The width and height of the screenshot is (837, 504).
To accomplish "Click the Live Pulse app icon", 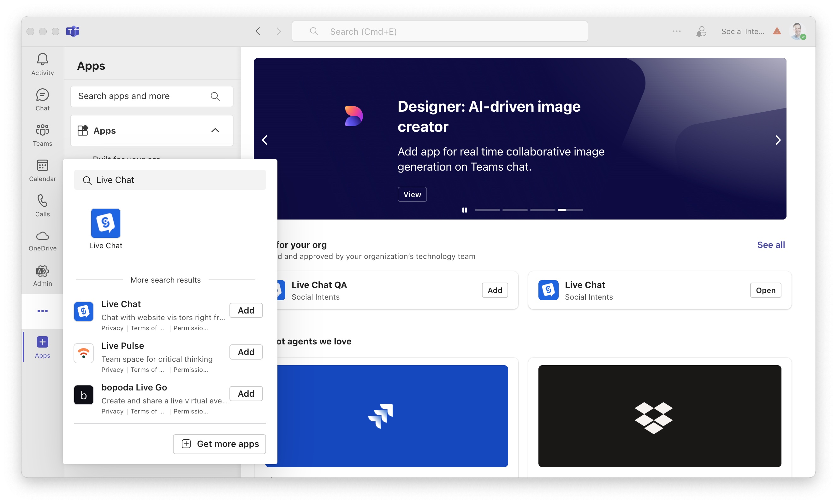I will (x=84, y=353).
